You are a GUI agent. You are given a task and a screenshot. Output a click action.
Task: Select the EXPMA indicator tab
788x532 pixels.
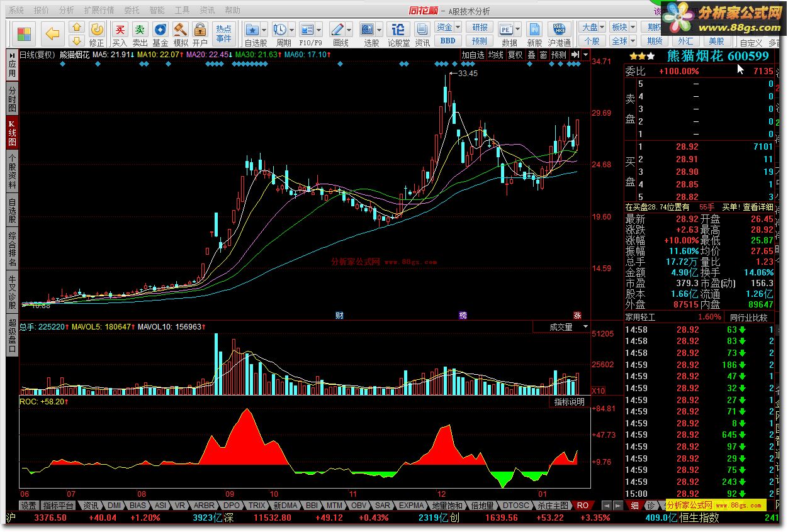[x=412, y=506]
